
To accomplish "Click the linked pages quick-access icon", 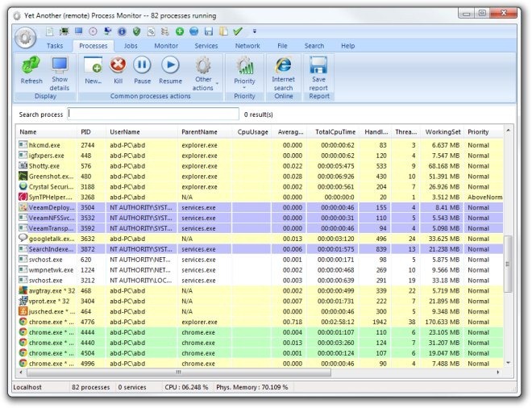I will click(151, 31).
